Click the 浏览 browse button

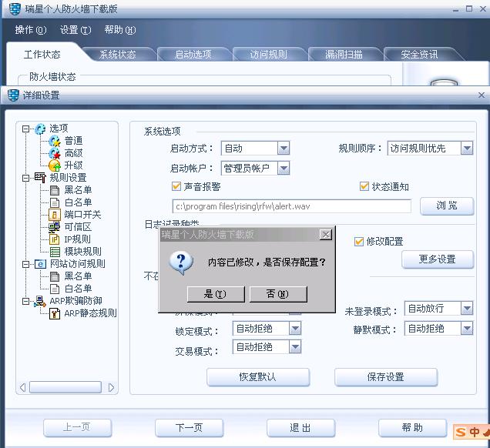pos(447,206)
